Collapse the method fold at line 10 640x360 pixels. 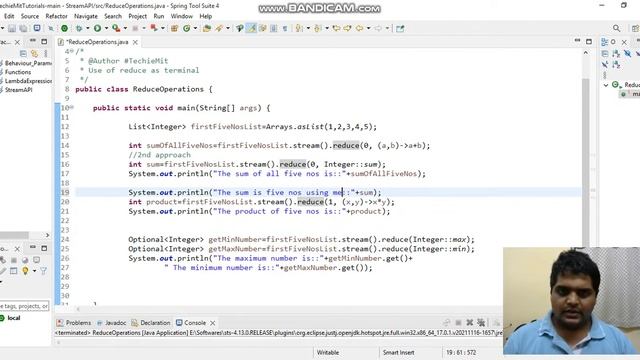(72, 107)
